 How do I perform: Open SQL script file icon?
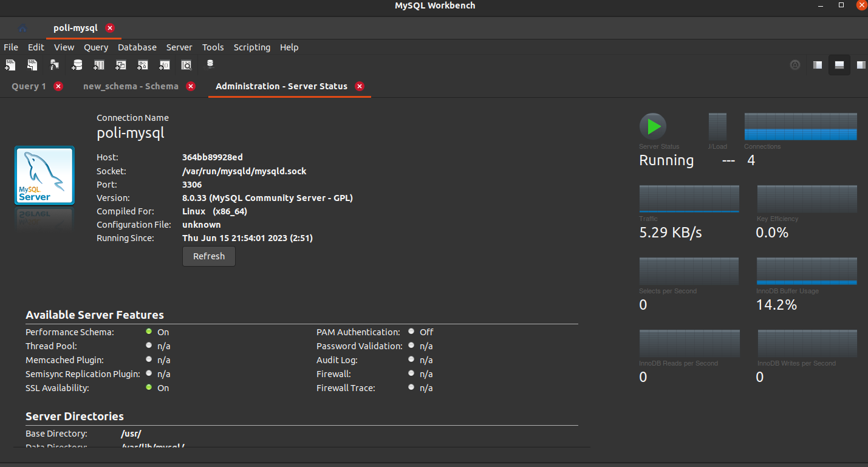tap(32, 64)
